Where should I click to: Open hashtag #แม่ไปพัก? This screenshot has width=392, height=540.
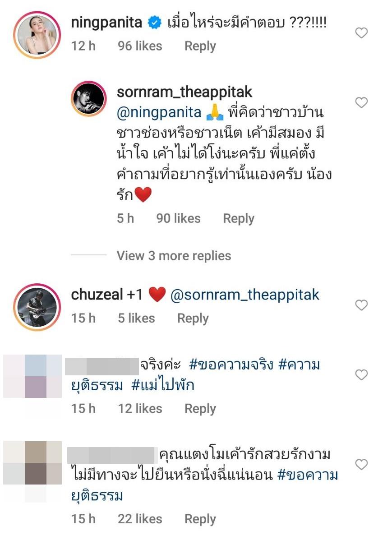163,385
